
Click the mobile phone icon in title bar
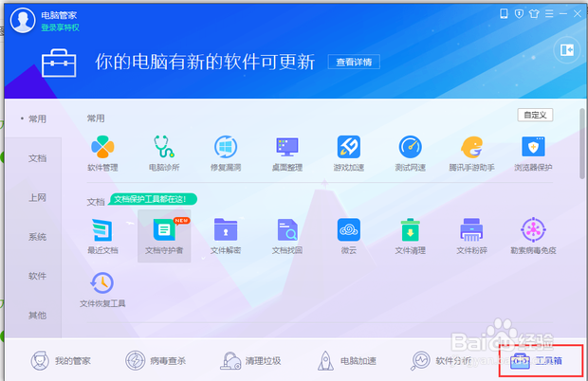pos(504,14)
